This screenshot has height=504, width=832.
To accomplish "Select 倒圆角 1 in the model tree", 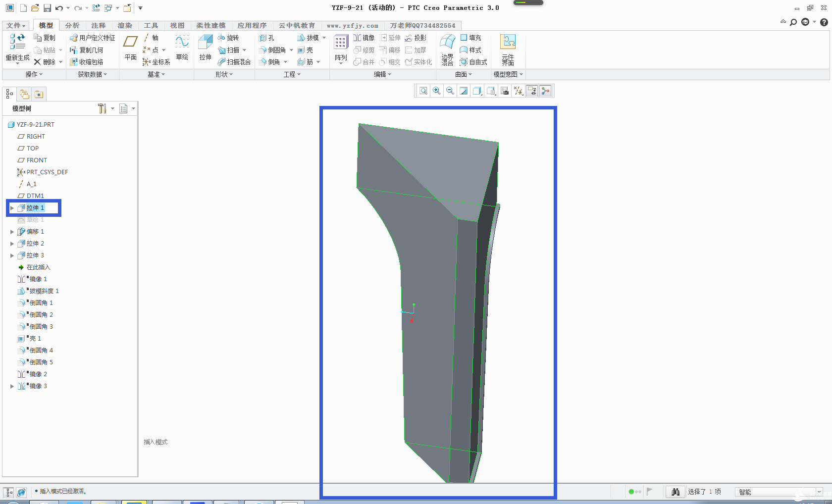I will 41,303.
